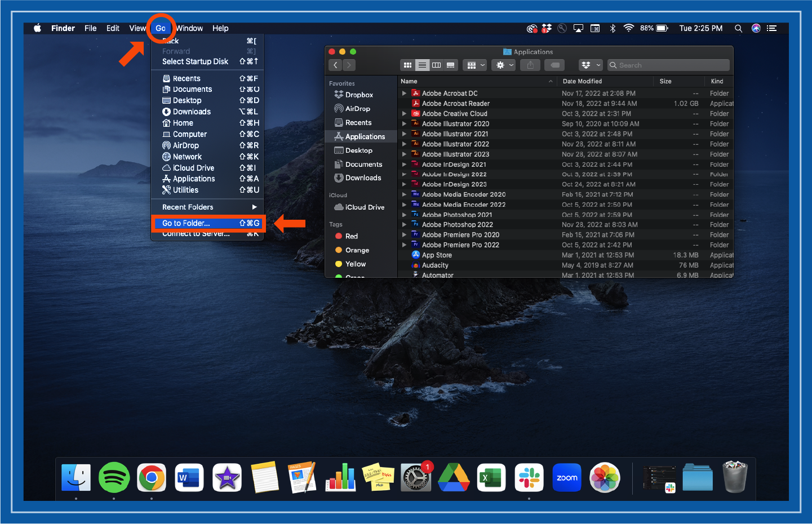Switch Finder window to column view
The width and height of the screenshot is (812, 524).
pos(436,65)
